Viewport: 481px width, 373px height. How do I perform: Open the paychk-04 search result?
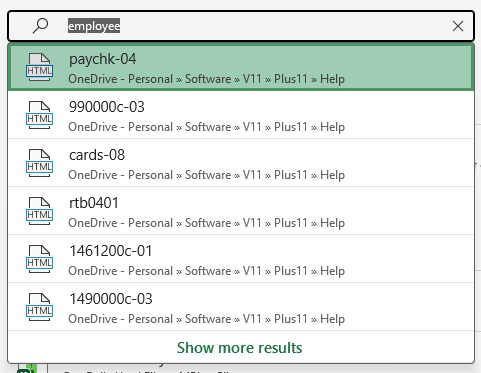coord(241,67)
